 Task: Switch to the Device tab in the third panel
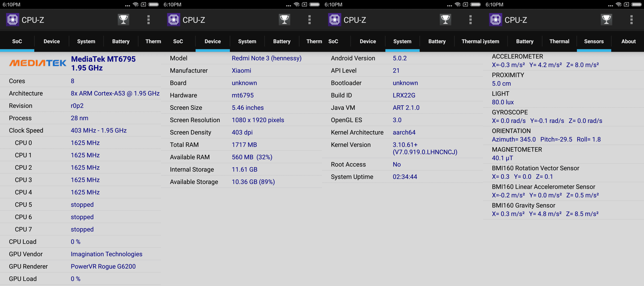pyautogui.click(x=368, y=41)
